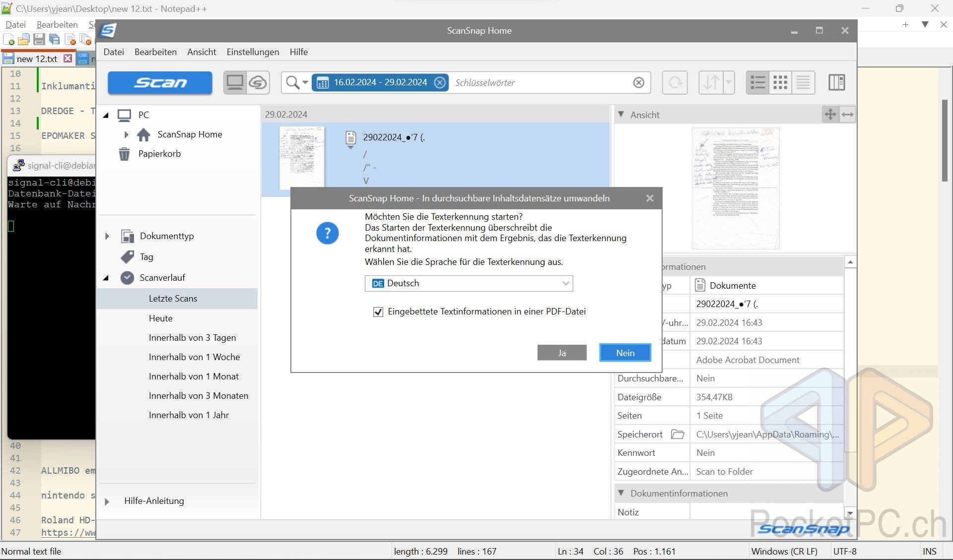
Task: Close the new 12.txt tab in Notepad++
Action: click(x=68, y=59)
